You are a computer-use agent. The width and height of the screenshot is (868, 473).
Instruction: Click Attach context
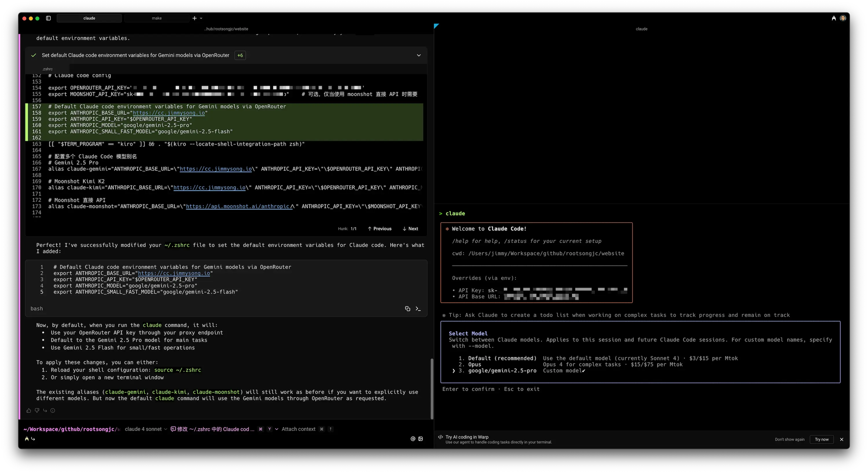tap(298, 429)
